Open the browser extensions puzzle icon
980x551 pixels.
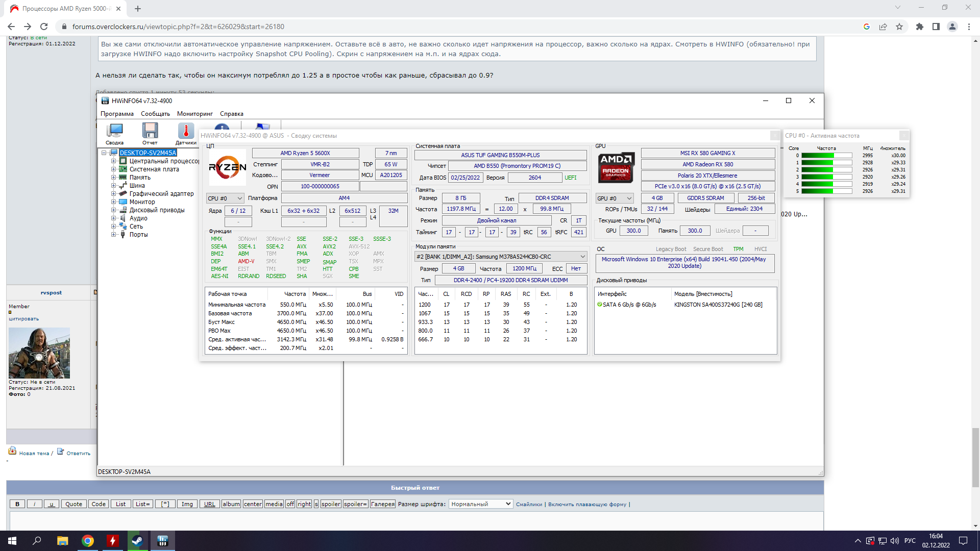(x=920, y=27)
